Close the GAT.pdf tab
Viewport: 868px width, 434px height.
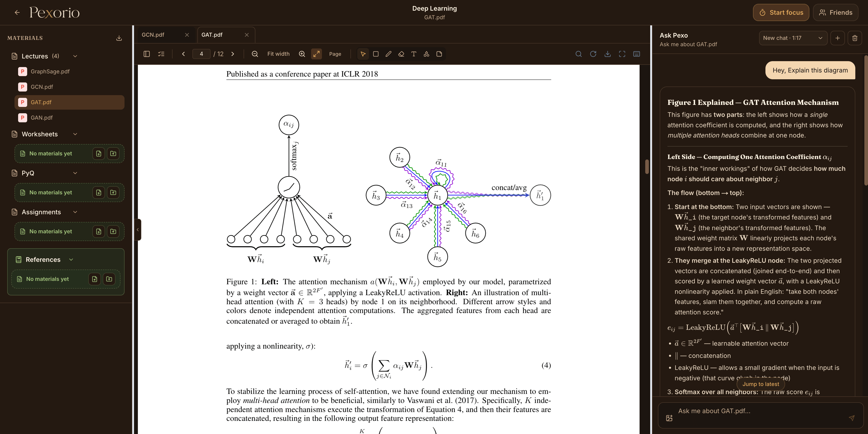(247, 35)
